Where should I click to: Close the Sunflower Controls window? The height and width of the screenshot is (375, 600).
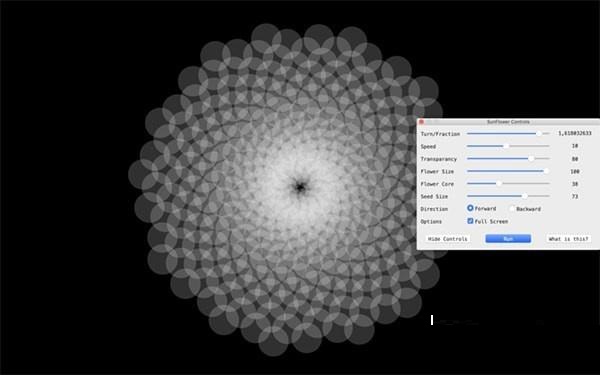pyautogui.click(x=422, y=122)
